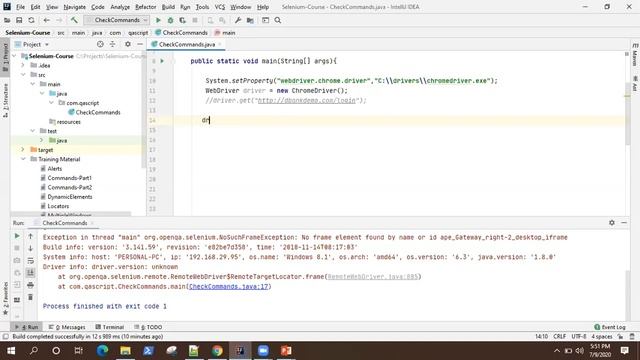640x360 pixels.
Task: Open the VCS menu
Action: 220,7
